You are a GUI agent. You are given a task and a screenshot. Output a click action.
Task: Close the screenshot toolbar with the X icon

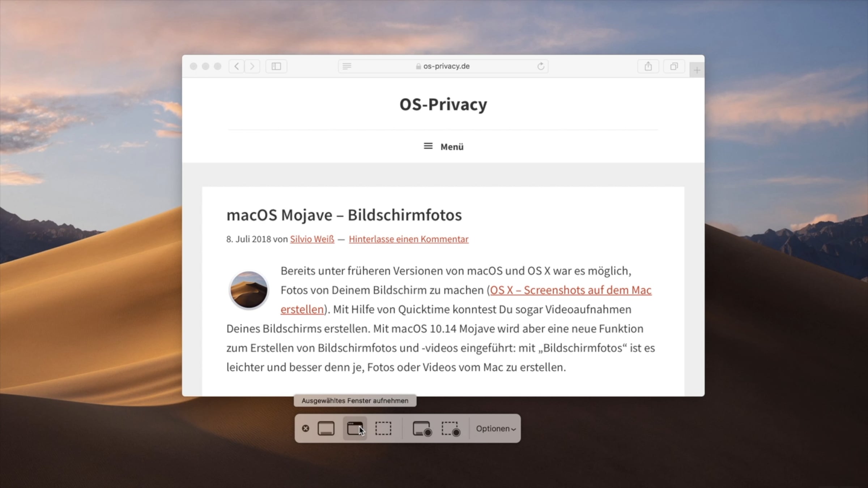pyautogui.click(x=306, y=428)
